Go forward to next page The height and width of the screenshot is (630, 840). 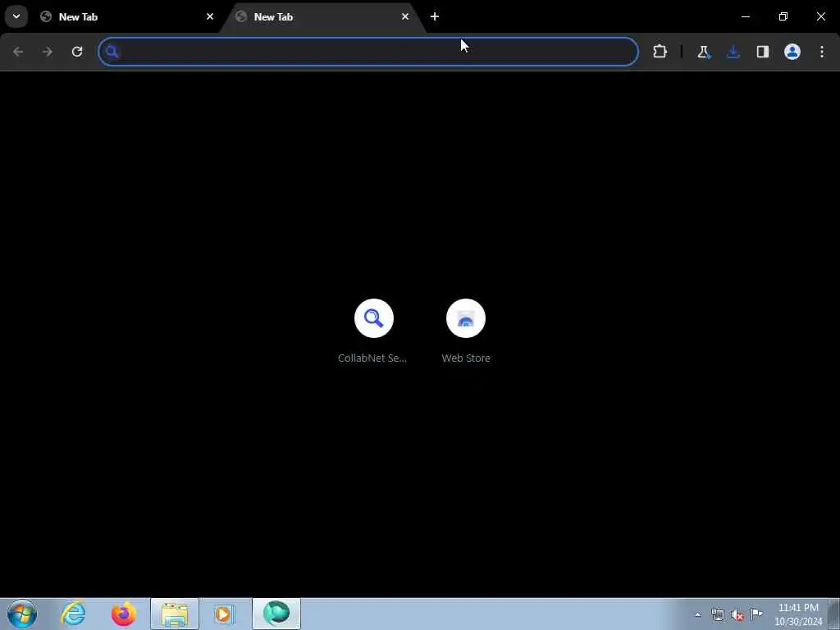pyautogui.click(x=47, y=52)
